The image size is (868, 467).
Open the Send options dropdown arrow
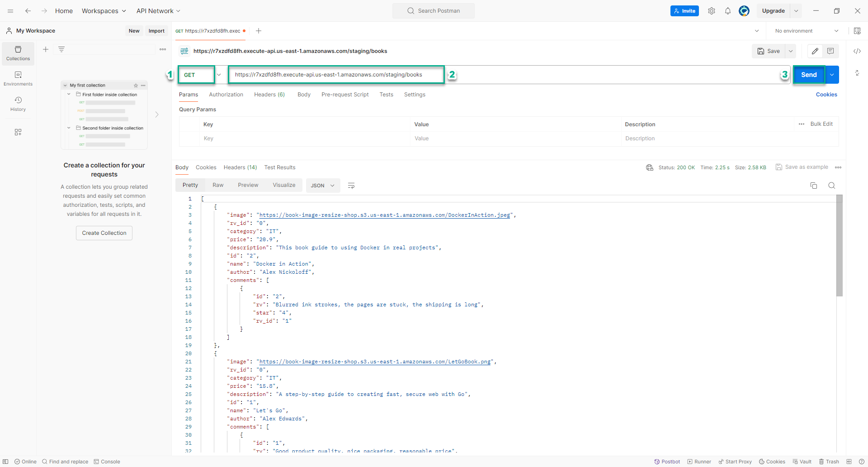(x=832, y=75)
